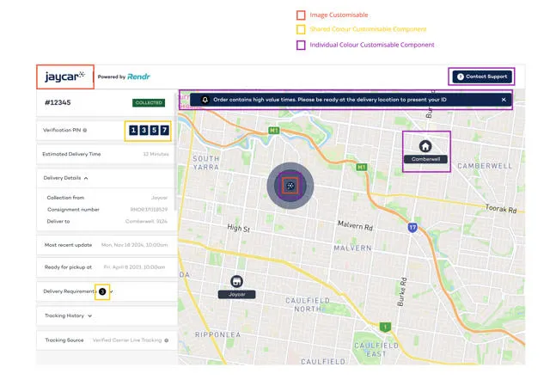Click the Most recent update date
This screenshot has width=550, height=392.
point(134,245)
